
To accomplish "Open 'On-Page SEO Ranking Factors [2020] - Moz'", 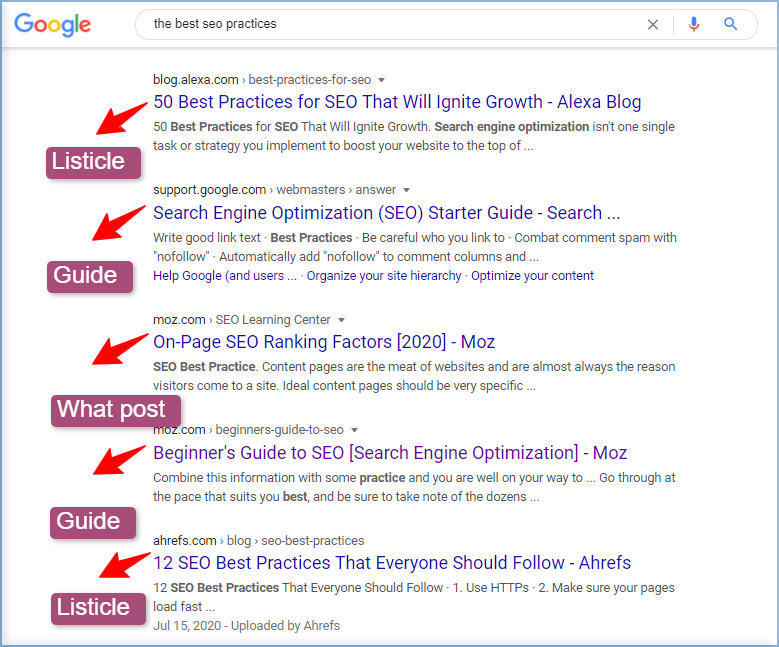I will (x=324, y=342).
